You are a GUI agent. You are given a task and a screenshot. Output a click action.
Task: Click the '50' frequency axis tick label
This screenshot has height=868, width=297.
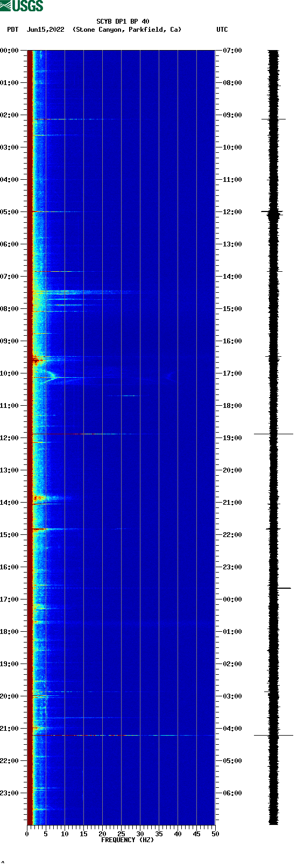point(215,834)
